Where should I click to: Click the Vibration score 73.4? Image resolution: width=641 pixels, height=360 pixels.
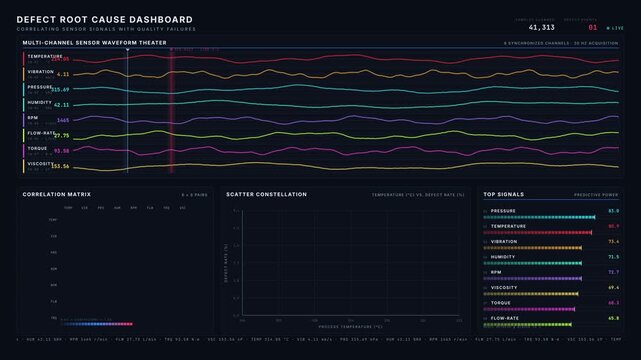614,241
